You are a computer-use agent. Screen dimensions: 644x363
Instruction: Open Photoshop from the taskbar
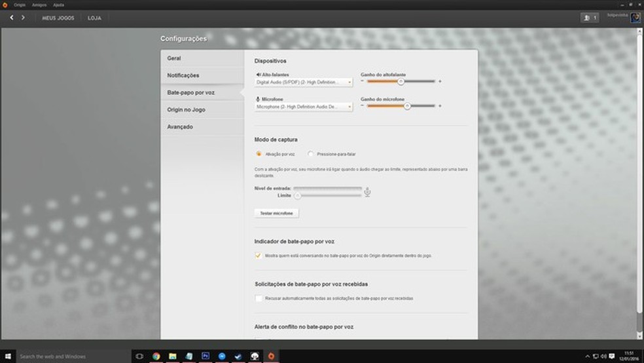click(x=206, y=356)
